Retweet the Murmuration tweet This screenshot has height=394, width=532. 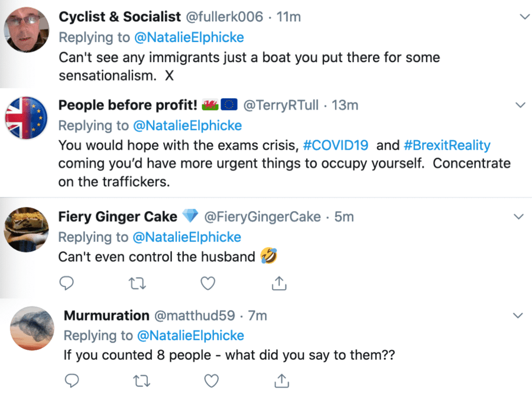pyautogui.click(x=142, y=379)
